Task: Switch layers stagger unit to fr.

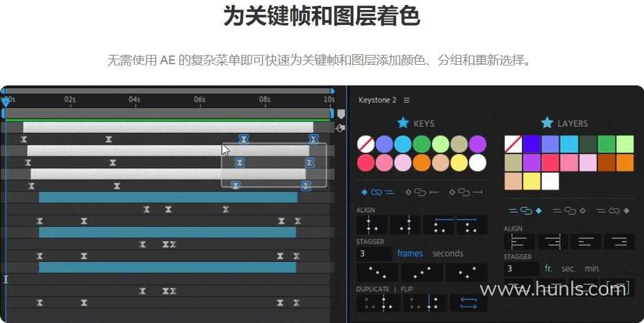Action: [x=548, y=269]
